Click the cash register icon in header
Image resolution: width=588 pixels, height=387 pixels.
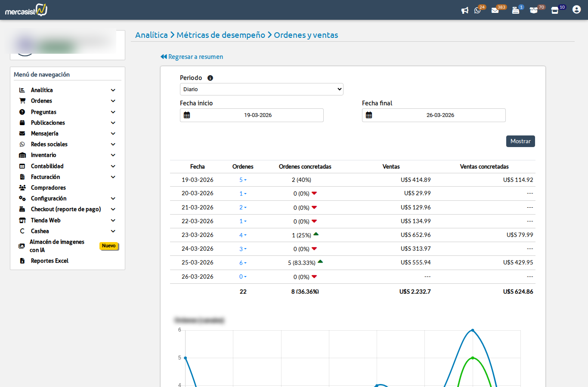tap(515, 10)
